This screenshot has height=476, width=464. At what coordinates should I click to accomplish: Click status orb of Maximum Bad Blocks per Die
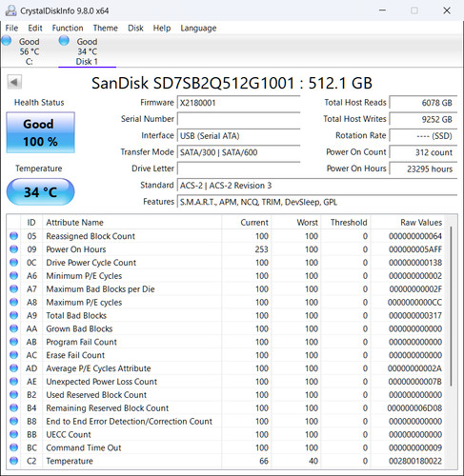coord(13,288)
